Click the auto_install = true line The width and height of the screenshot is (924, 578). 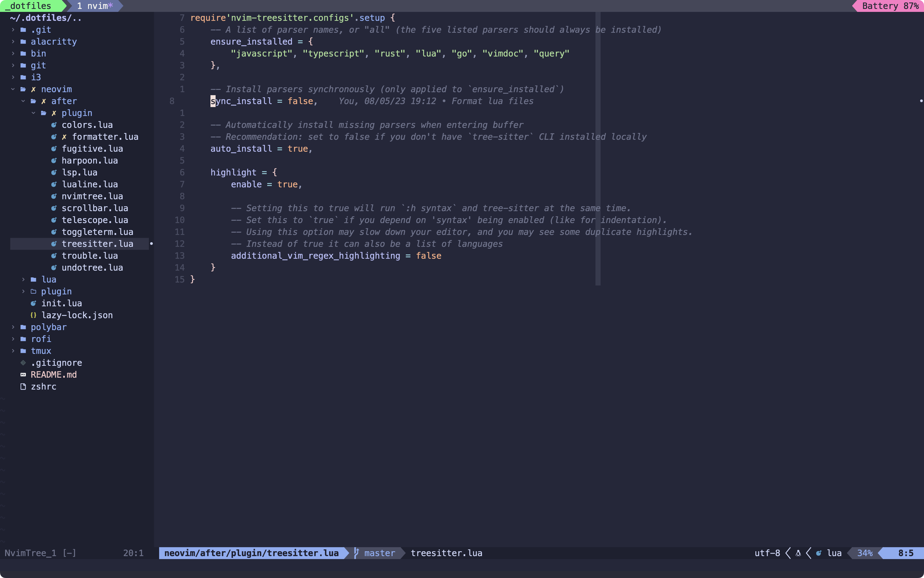[261, 149]
